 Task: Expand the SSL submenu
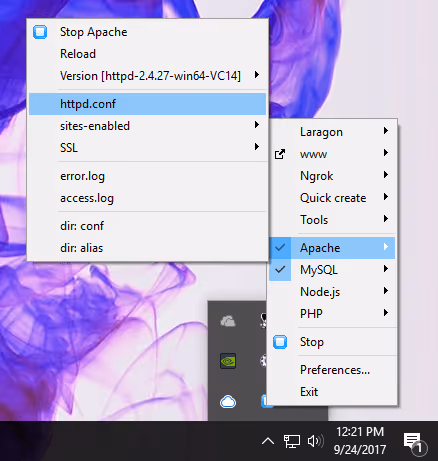pyautogui.click(x=147, y=148)
